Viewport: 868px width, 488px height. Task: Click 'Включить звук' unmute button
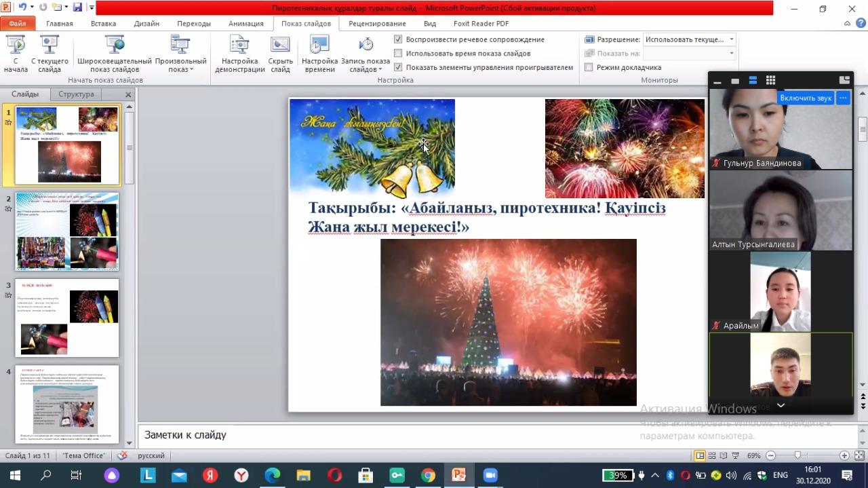[805, 98]
